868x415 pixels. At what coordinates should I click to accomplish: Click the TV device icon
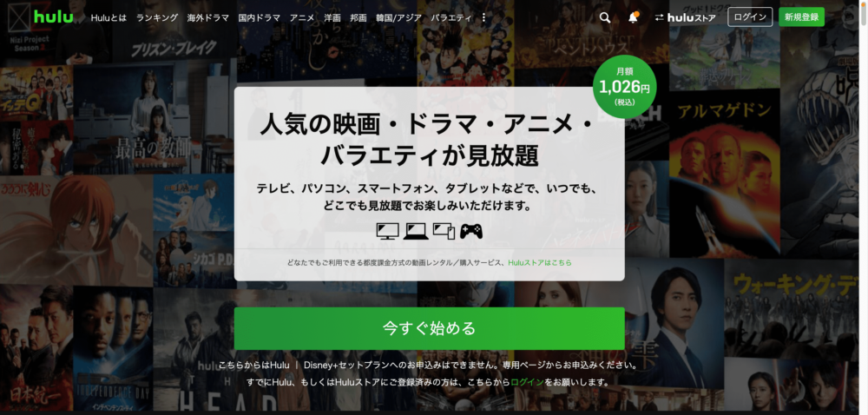click(x=387, y=231)
